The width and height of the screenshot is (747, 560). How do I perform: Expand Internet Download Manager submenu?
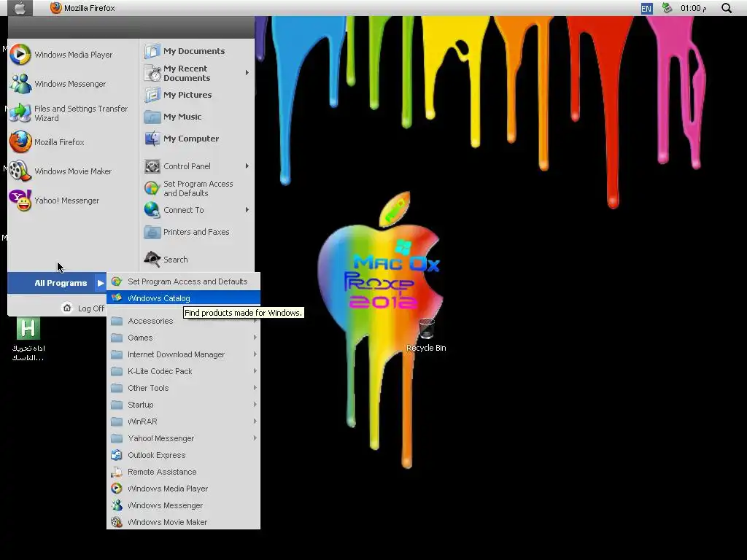click(183, 354)
